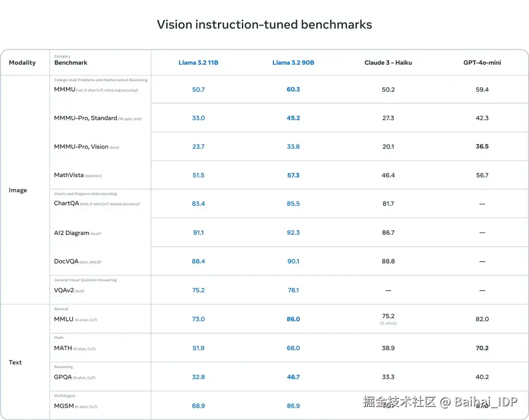Click the AI2 Diagram benchmark label
529x420 pixels.
tap(72, 233)
